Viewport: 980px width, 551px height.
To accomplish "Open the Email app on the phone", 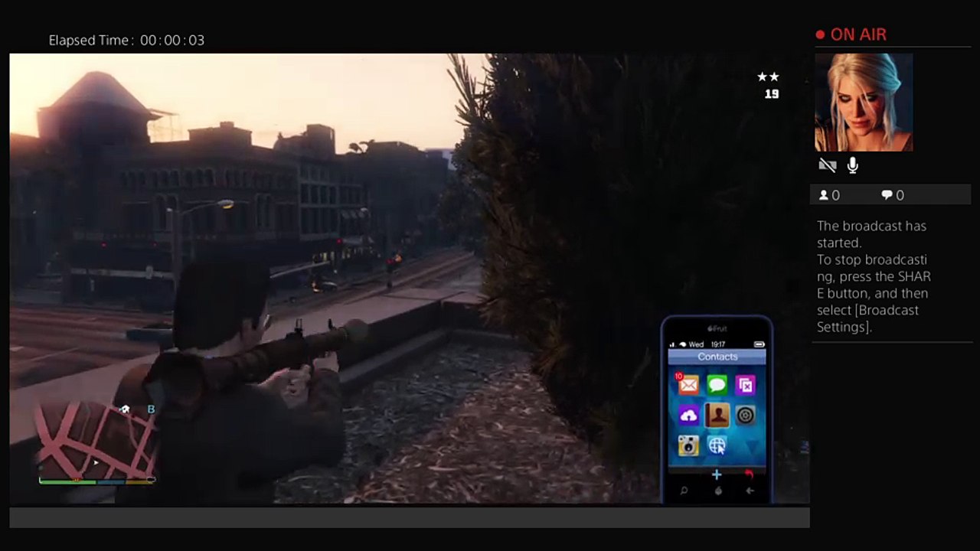I will point(688,385).
